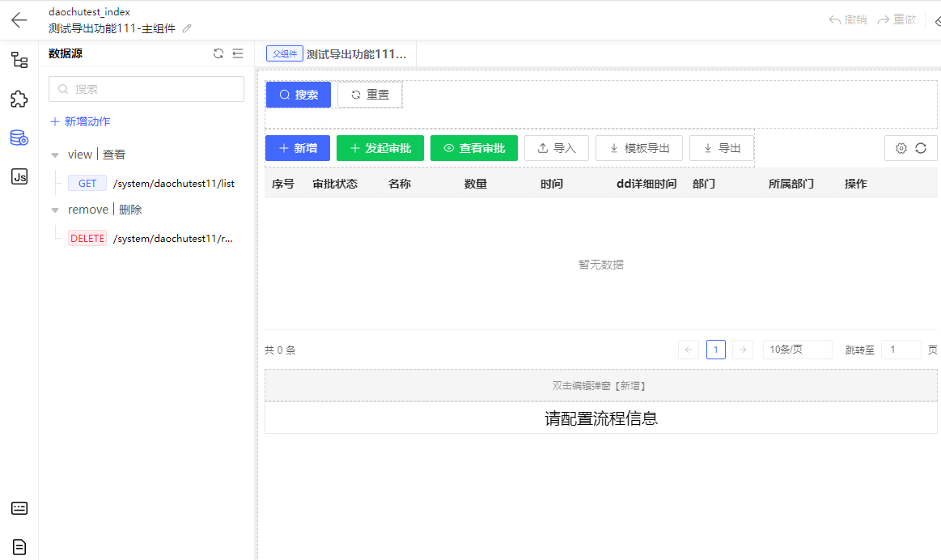Focus the 跳转至 page number input
Image resolution: width=941 pixels, height=560 pixels.
coord(901,350)
